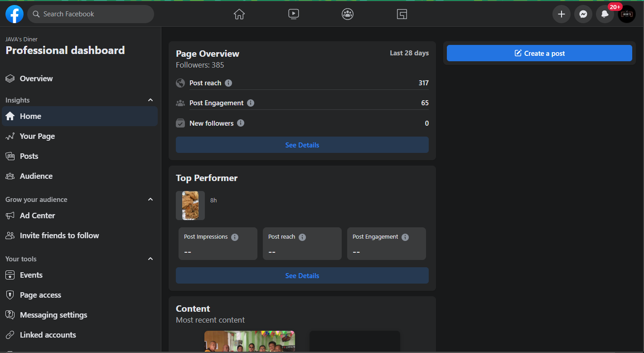The image size is (644, 353).
Task: Click the Post reach value 317
Action: point(424,83)
